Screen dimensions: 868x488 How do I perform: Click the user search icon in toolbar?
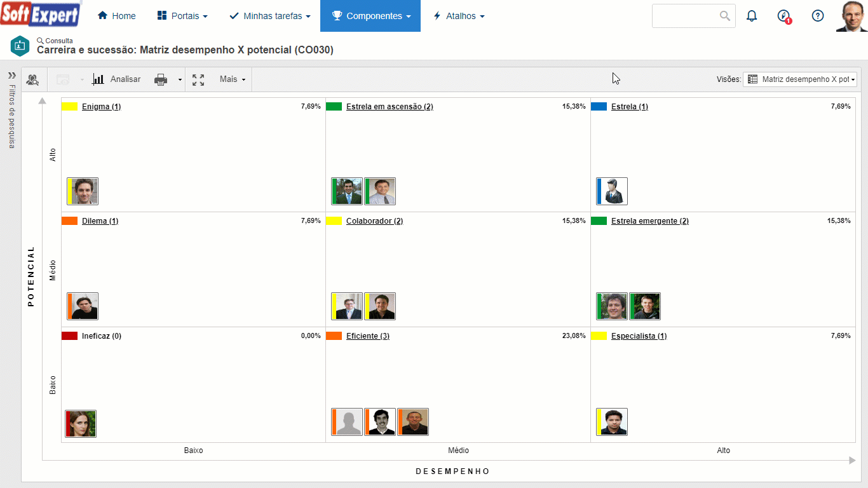pos(32,79)
